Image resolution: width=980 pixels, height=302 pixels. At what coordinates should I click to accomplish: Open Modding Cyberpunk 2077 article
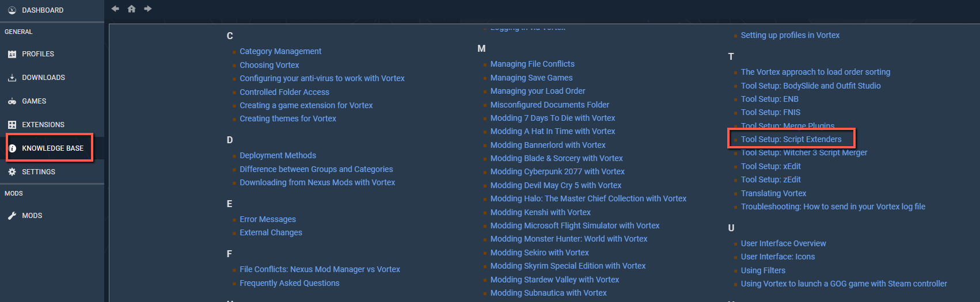tap(557, 171)
